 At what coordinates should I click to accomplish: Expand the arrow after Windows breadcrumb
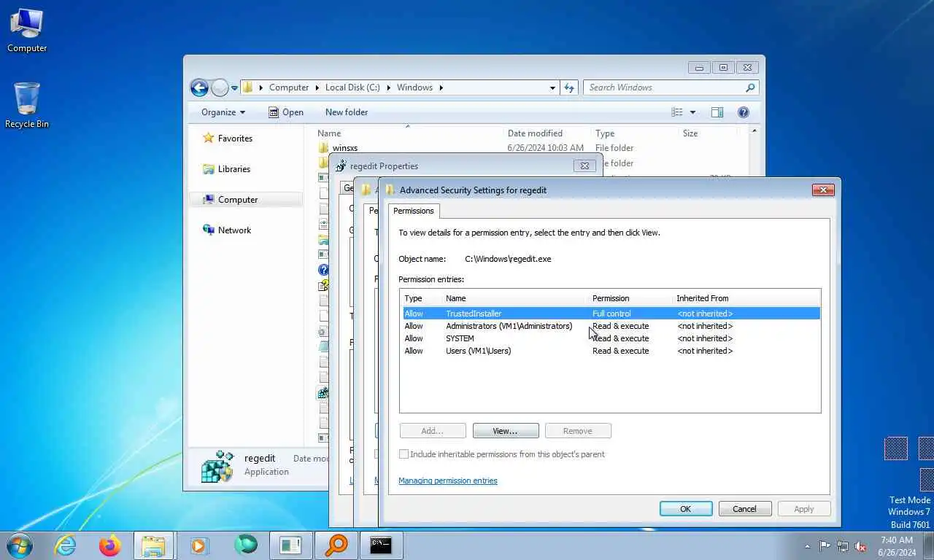point(441,87)
